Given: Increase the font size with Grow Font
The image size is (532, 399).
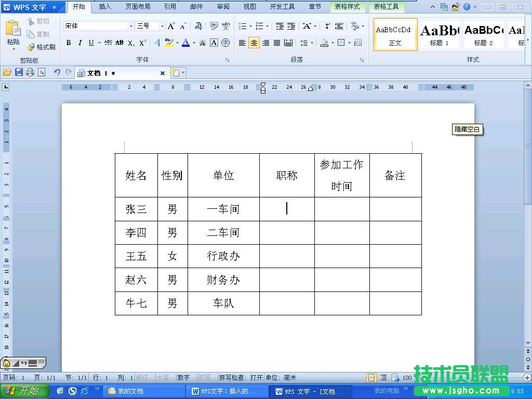Looking at the screenshot, I should coord(171,26).
